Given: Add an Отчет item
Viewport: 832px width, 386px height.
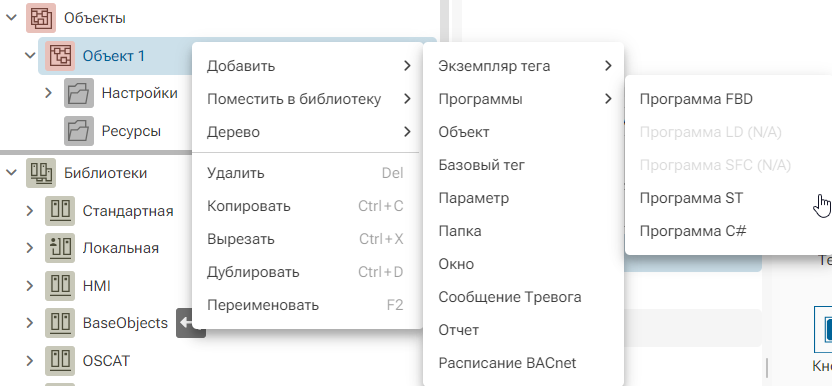Looking at the screenshot, I should click(523, 330).
